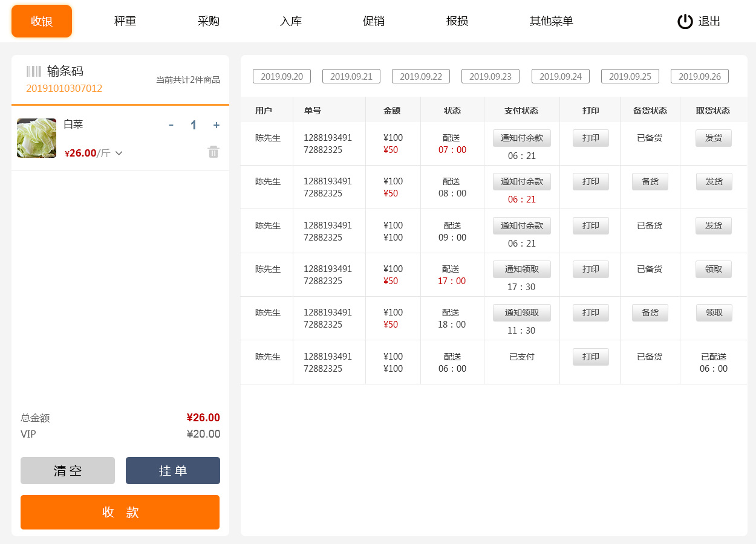Image resolution: width=756 pixels, height=544 pixels.
Task: Open the 白菜 product thumbnail
Action: point(36,138)
